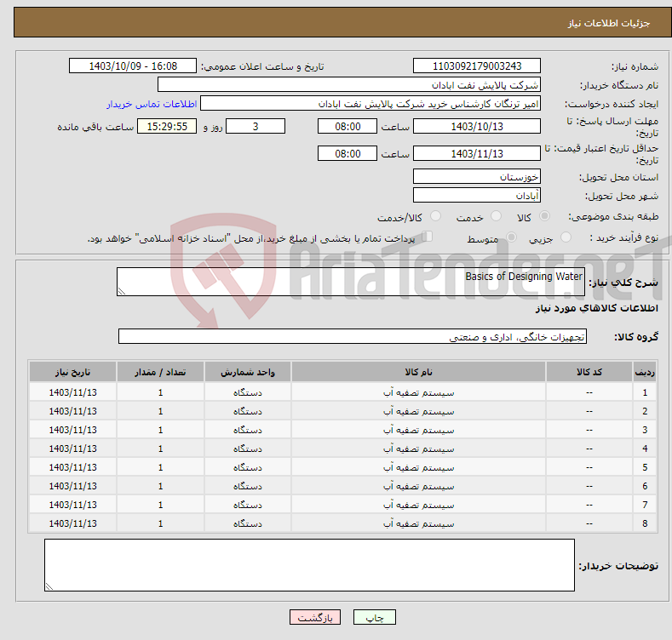Select سیستم تصفیه آب in row 6
The image size is (672, 640).
coord(418,486)
